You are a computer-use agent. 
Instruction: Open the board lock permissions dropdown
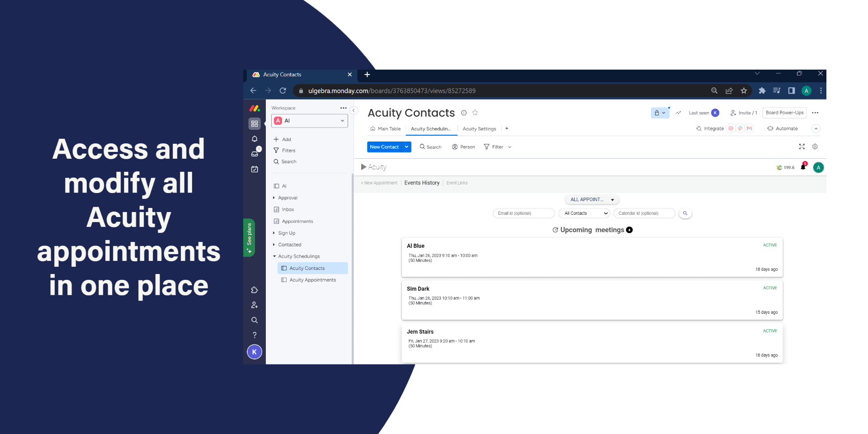click(x=660, y=113)
